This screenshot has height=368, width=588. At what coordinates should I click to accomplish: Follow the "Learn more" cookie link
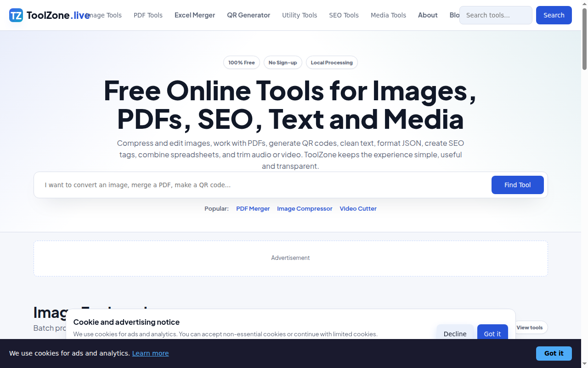point(150,353)
